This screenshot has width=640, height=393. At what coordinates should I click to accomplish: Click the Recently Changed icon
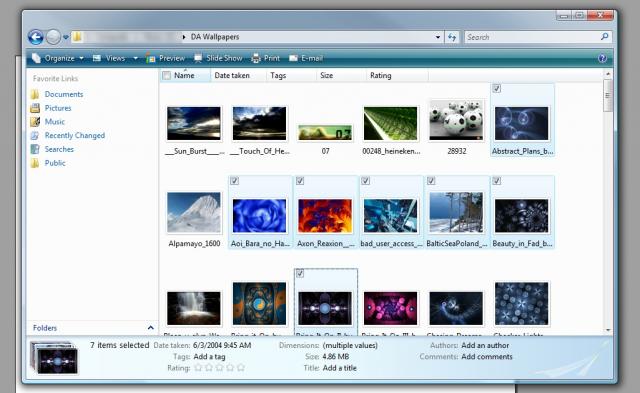pos(35,135)
